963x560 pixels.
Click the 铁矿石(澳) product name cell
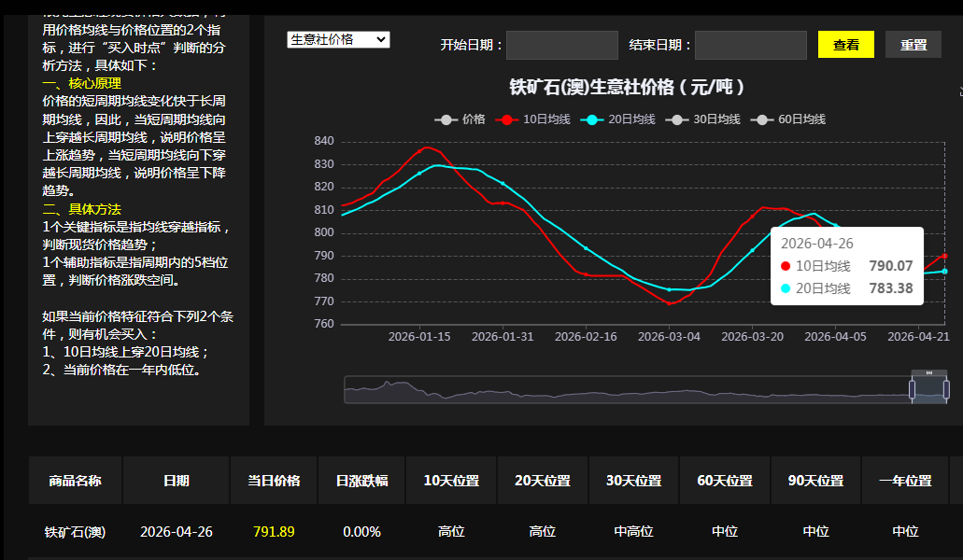click(x=75, y=532)
